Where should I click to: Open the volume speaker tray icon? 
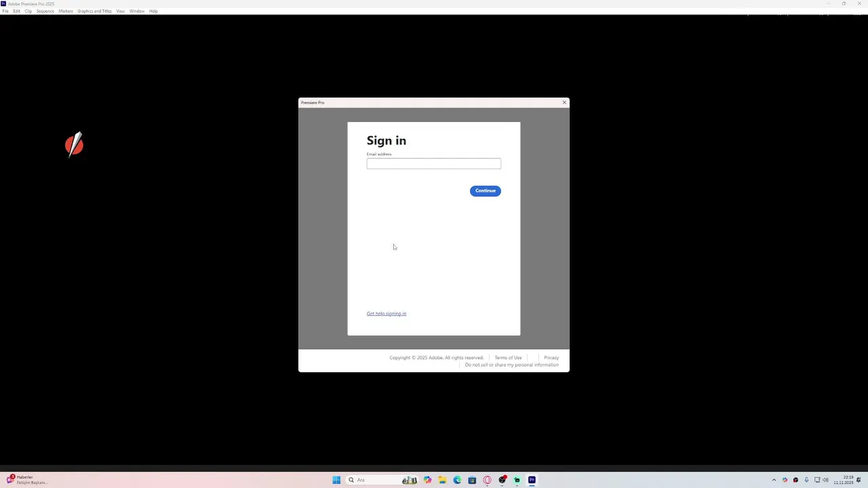(x=825, y=480)
